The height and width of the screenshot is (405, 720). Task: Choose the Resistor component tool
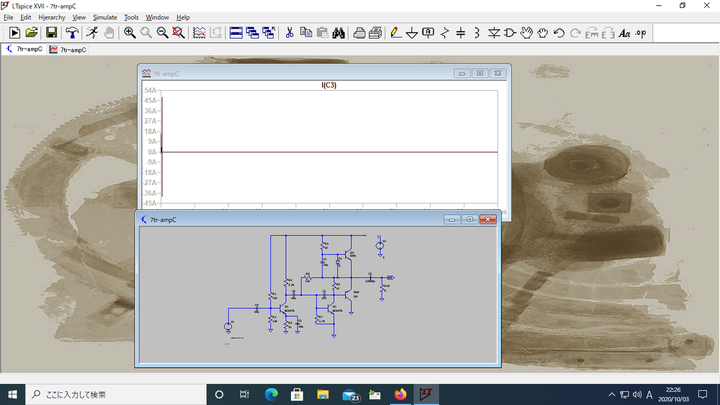tap(445, 33)
